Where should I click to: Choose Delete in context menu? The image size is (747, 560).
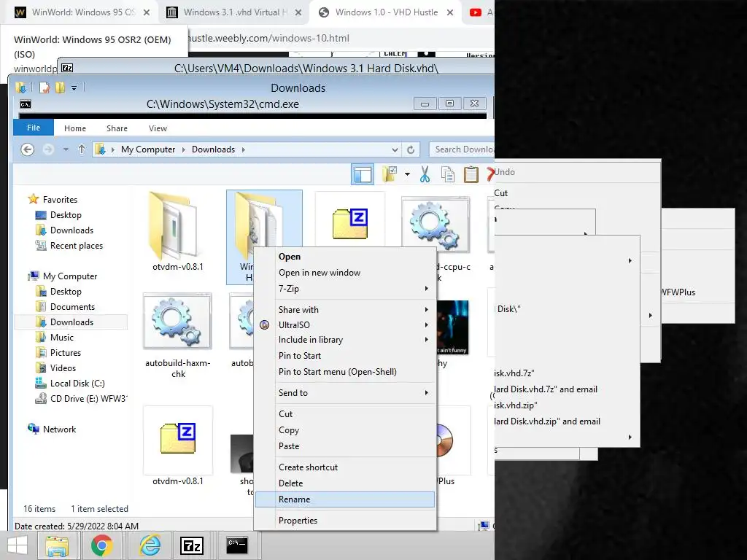(x=345, y=483)
